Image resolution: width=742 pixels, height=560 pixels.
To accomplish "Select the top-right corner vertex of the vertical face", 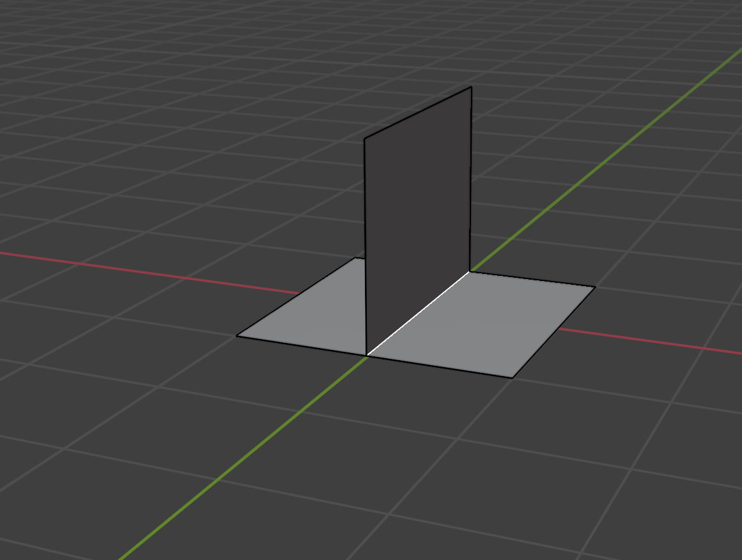I will tap(471, 87).
